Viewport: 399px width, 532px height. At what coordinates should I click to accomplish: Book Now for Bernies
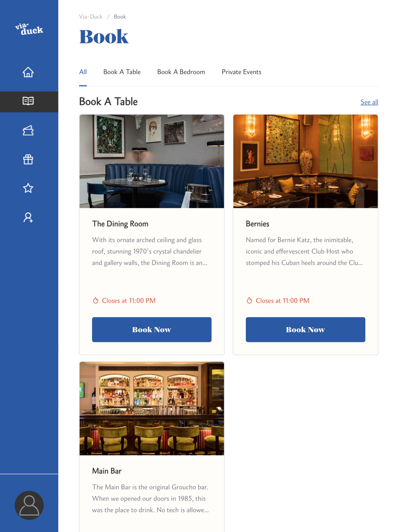click(305, 329)
